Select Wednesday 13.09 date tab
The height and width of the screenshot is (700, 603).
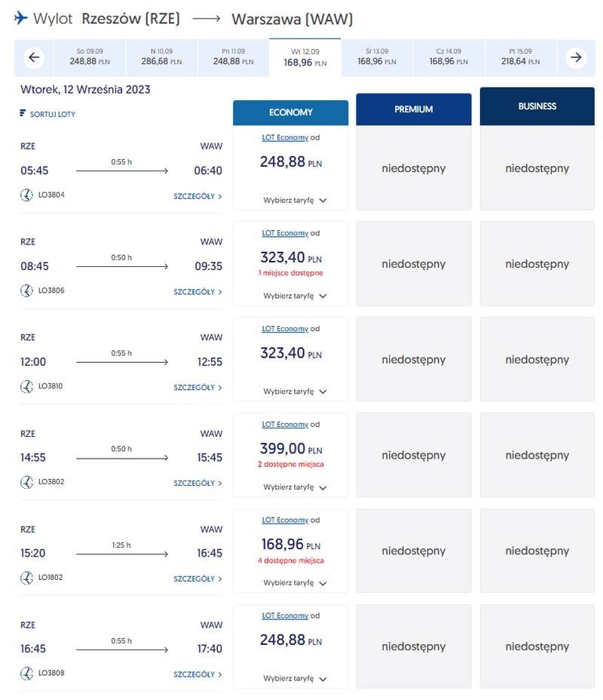point(377,57)
